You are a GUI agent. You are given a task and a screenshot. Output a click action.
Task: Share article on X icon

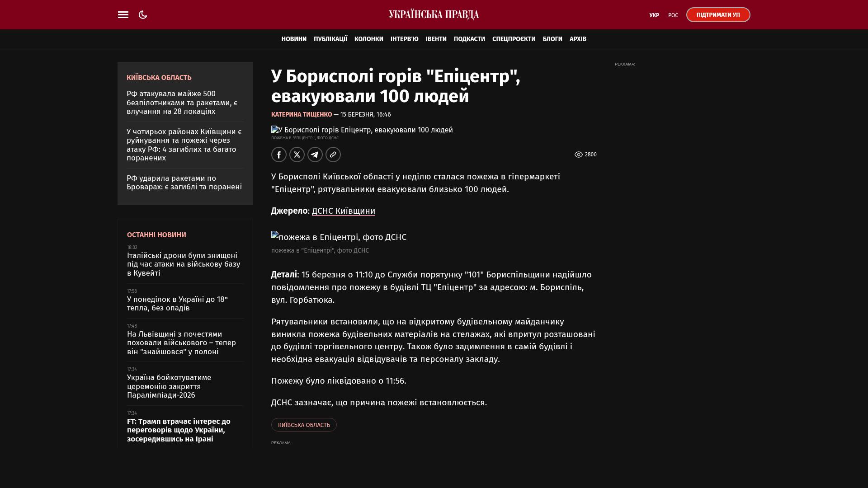pyautogui.click(x=297, y=155)
